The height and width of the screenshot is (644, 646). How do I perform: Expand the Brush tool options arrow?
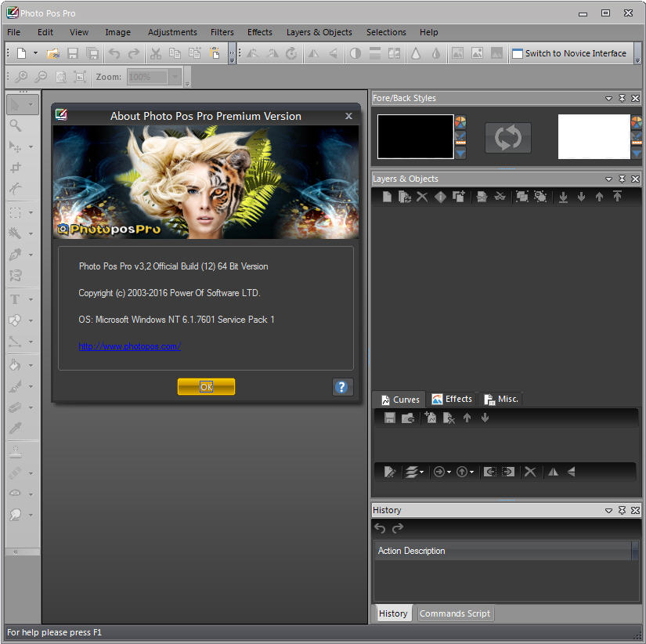click(x=31, y=386)
